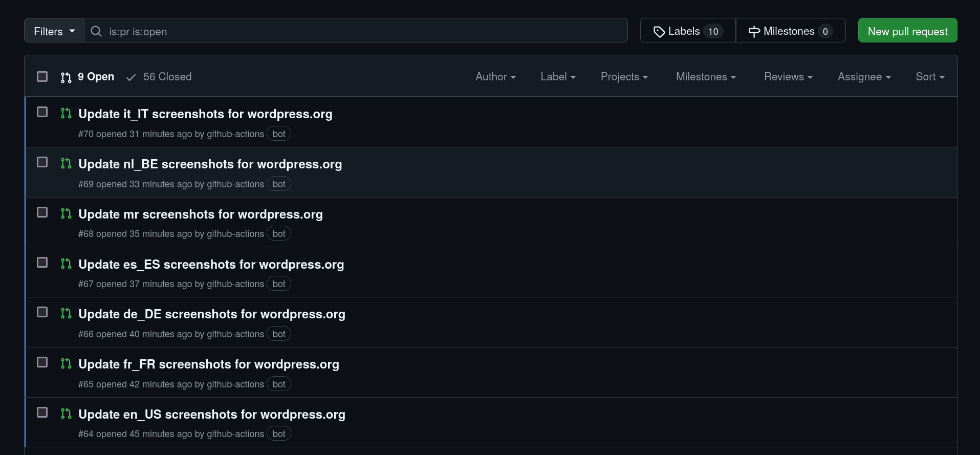Click the bot badge on PR #64

point(279,434)
